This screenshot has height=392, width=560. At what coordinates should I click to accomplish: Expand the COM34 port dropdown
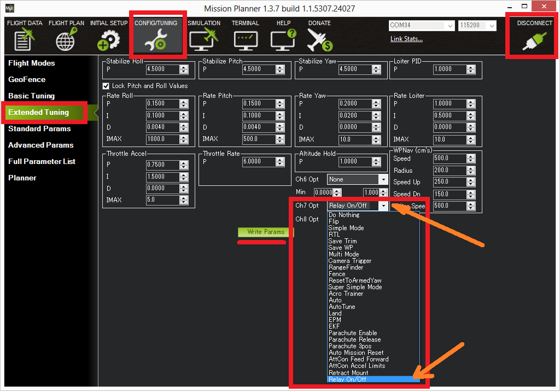(450, 26)
